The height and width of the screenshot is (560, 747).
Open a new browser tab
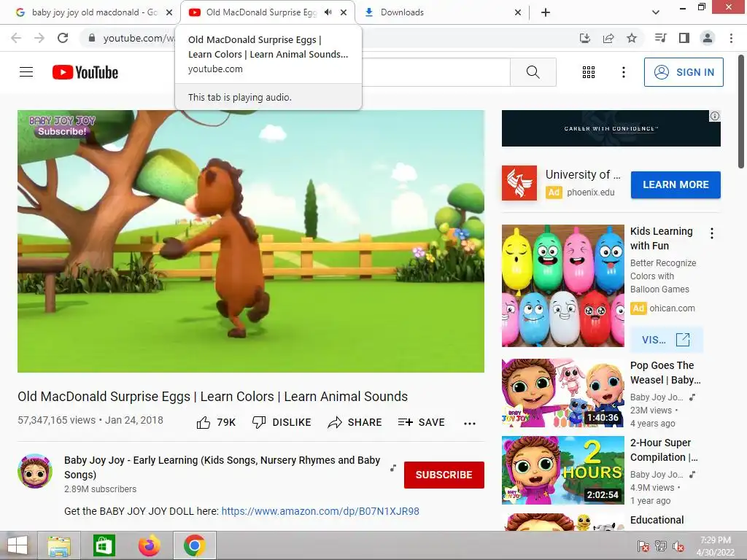pos(546,12)
